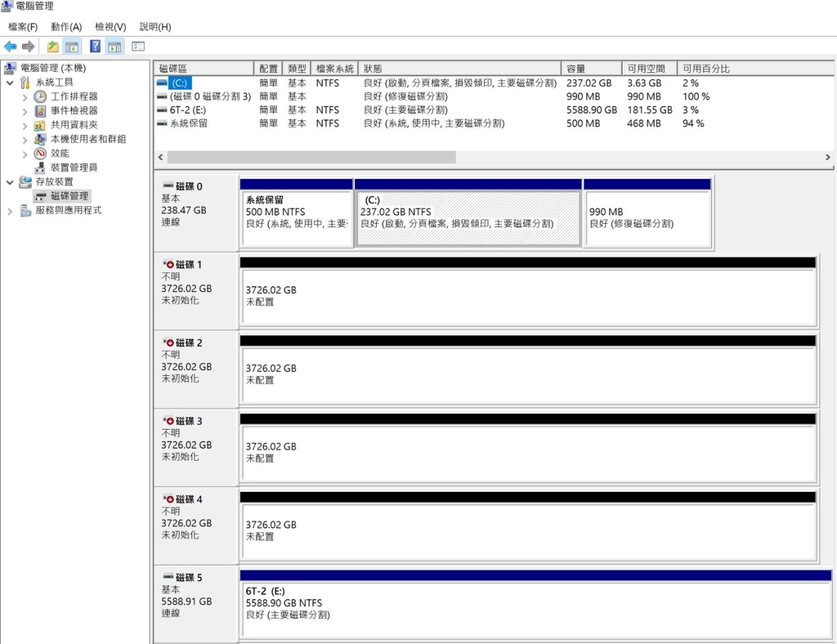Image resolution: width=837 pixels, height=644 pixels.
Task: Toggle the Show/Hide Console Tree toolbar icon
Action: [x=72, y=47]
